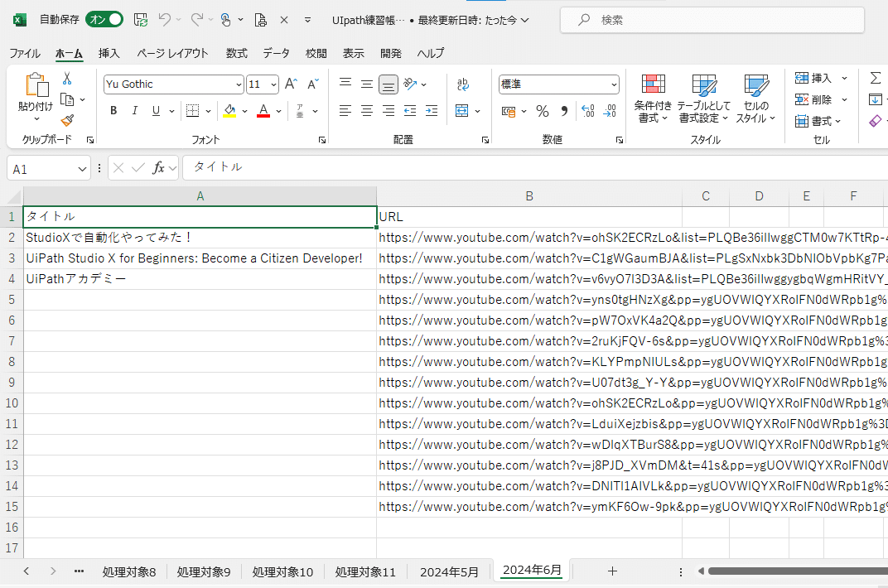Decrease font size with small A
This screenshot has width=888, height=588.
click(x=312, y=84)
